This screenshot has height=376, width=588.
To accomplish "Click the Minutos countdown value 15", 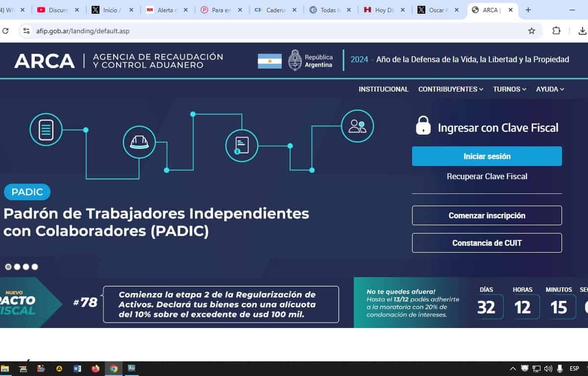I will [559, 307].
